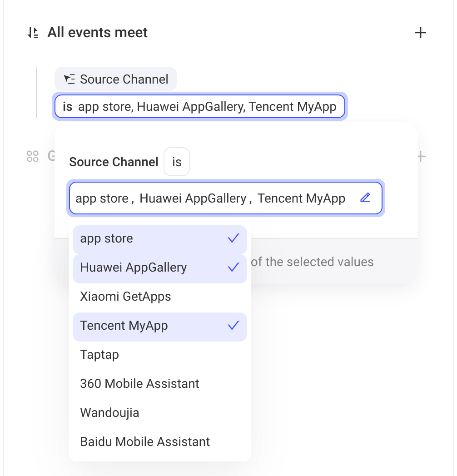Select Wandoujia from the channel list
The image size is (457, 476).
(160, 413)
